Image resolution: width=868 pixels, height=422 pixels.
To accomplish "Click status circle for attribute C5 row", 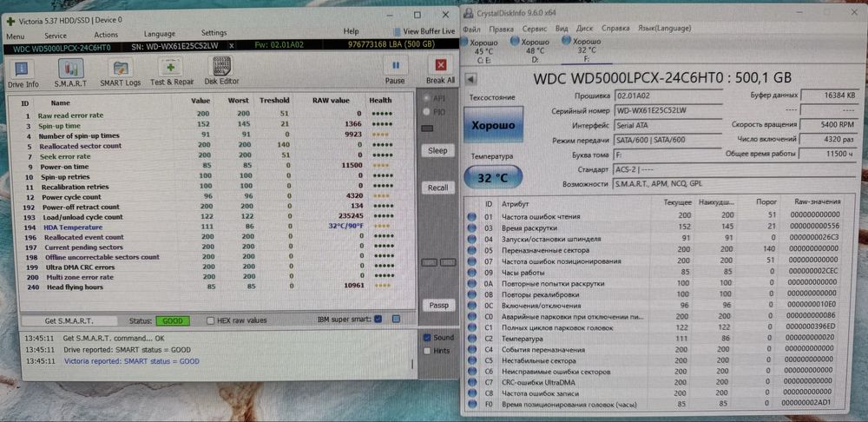I will click(471, 360).
